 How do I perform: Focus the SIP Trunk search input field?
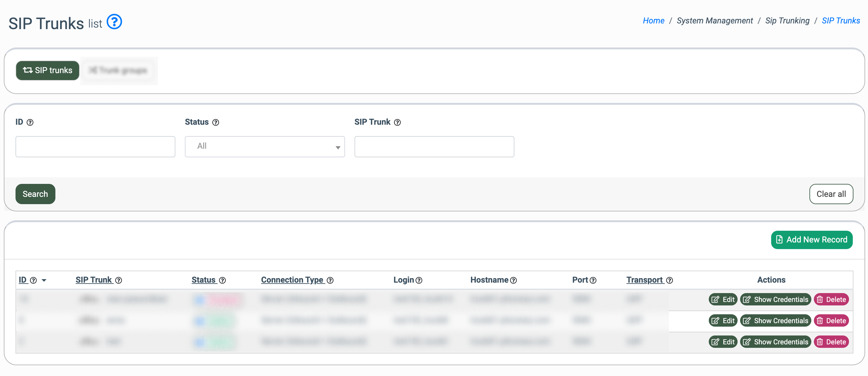click(x=434, y=147)
